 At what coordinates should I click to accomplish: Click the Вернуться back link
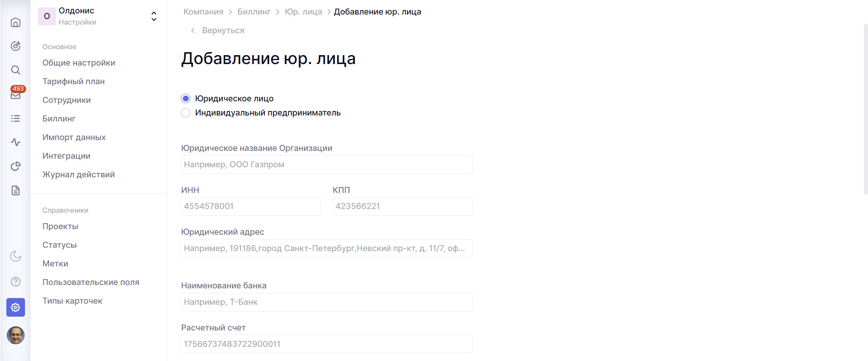pyautogui.click(x=223, y=31)
